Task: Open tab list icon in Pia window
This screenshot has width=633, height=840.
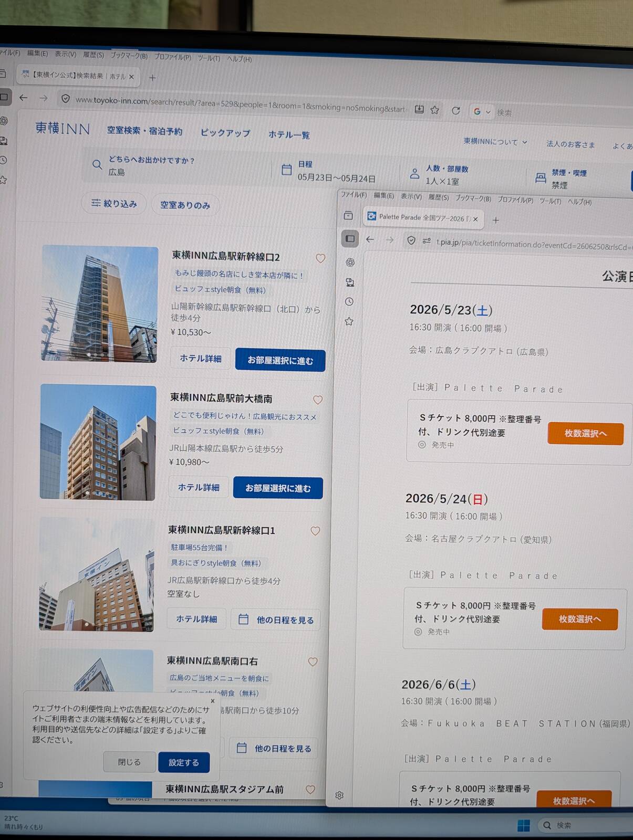Action: pyautogui.click(x=348, y=216)
